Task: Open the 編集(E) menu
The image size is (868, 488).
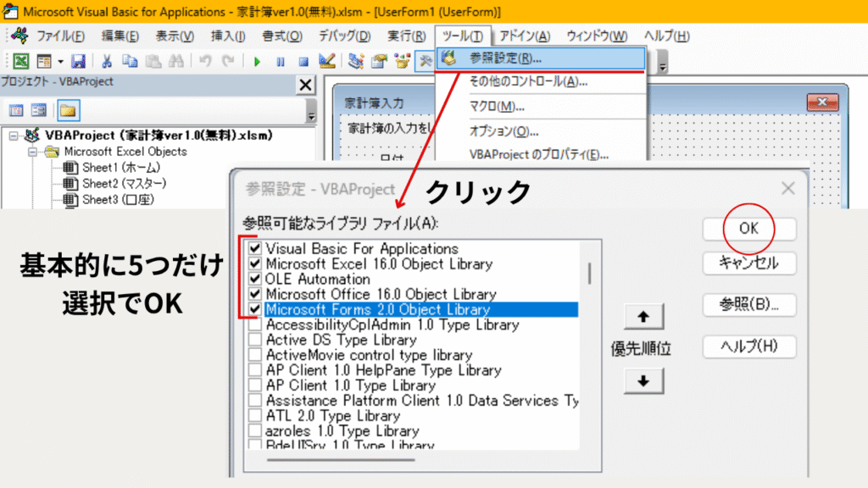Action: tap(120, 36)
